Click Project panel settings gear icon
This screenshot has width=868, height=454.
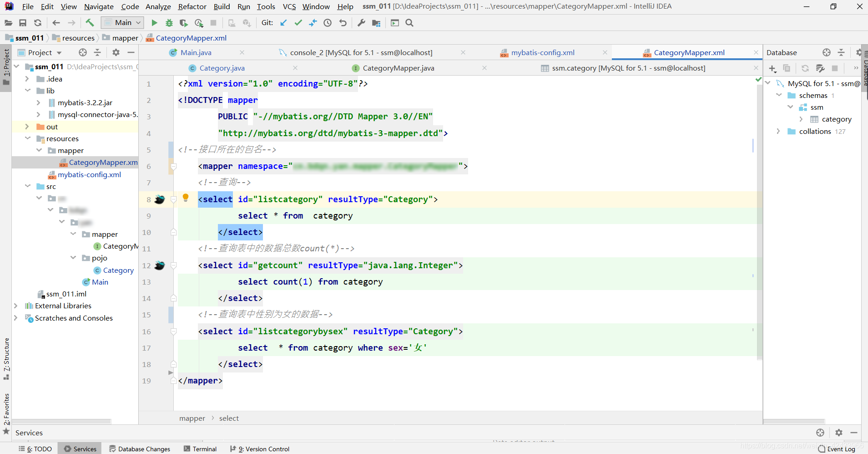[116, 52]
